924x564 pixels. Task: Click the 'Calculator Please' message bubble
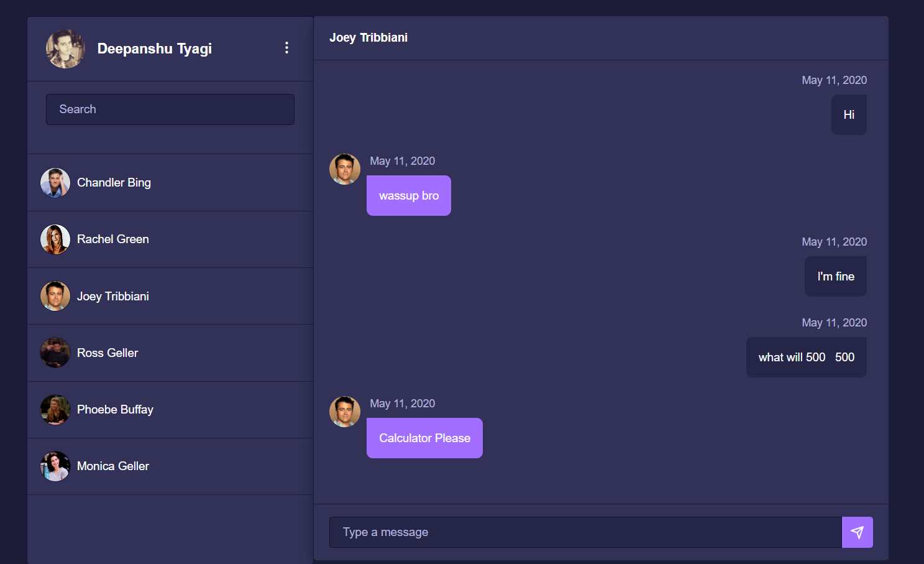pos(424,438)
